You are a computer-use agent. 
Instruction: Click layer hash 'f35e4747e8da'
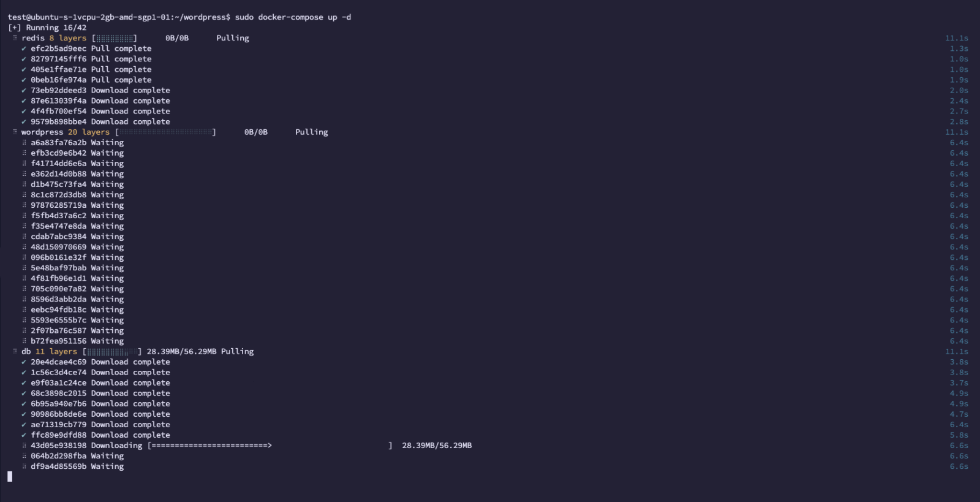(59, 226)
